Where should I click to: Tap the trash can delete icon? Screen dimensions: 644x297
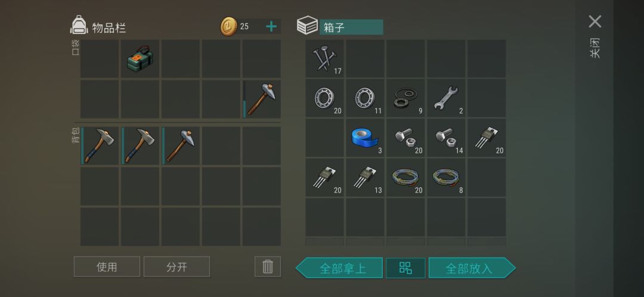pos(268,267)
